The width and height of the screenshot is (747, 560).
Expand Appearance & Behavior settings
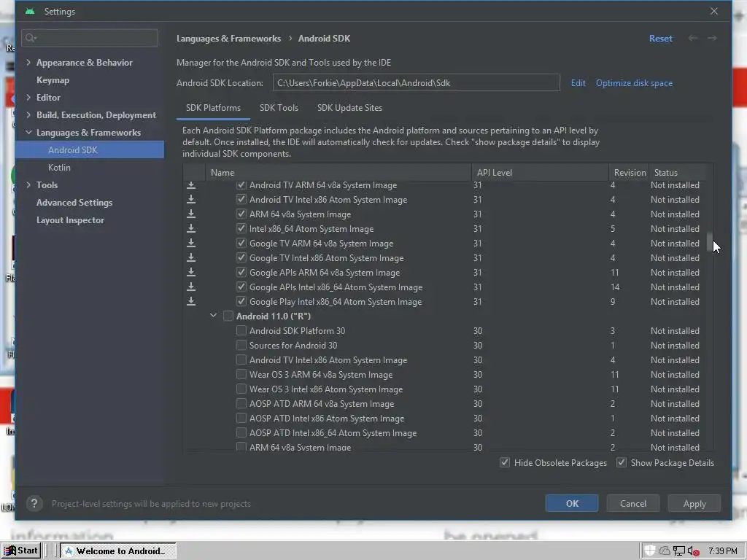point(28,63)
